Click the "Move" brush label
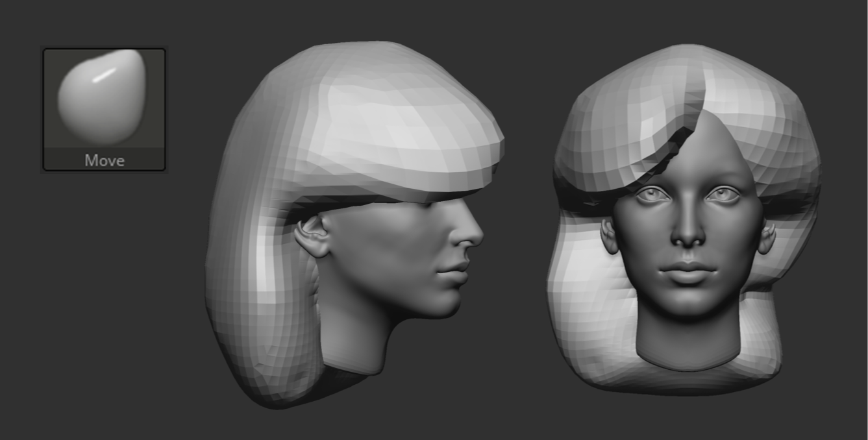The width and height of the screenshot is (868, 440). [104, 160]
